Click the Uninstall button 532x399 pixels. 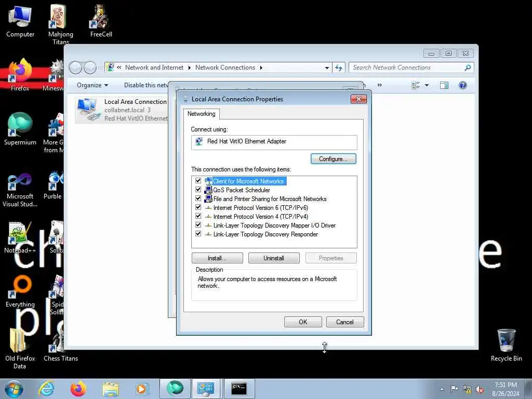pos(274,258)
